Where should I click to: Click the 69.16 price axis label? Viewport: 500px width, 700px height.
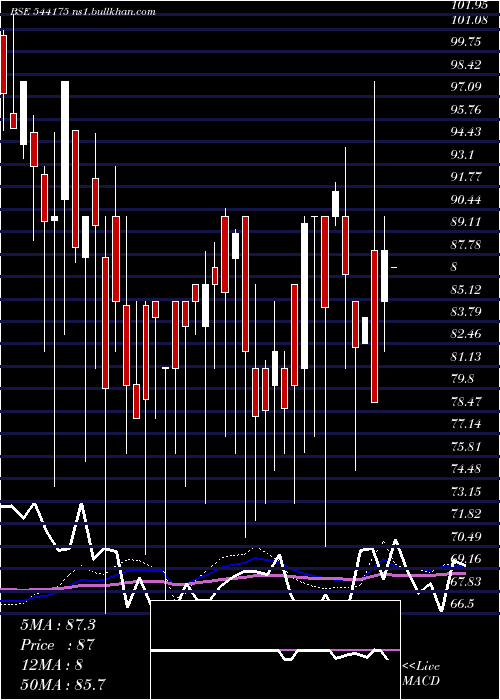467,559
